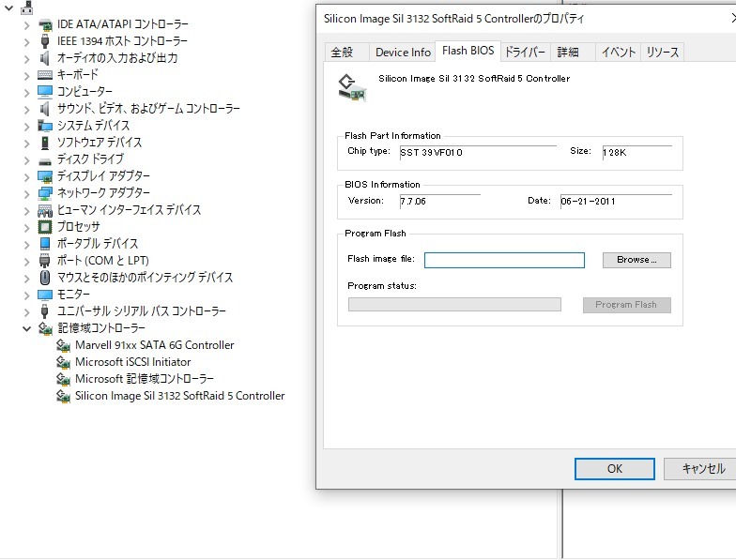Confirm with the OK button
The height and width of the screenshot is (560, 736).
614,469
